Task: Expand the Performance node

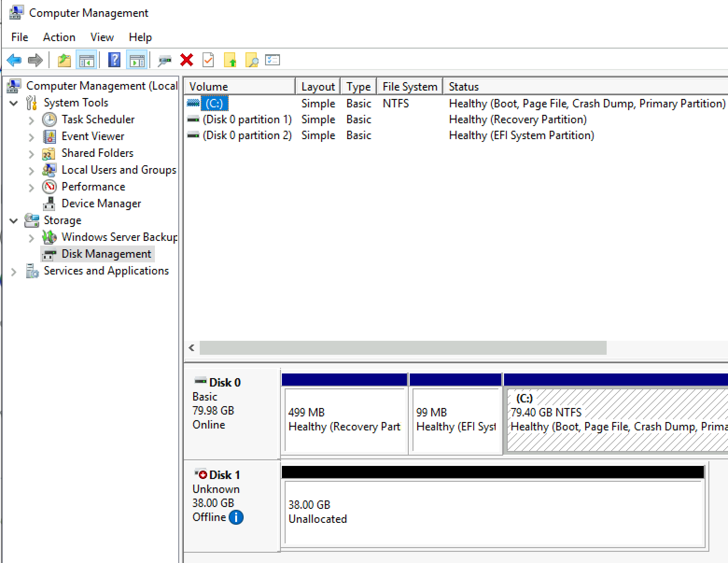Action: point(31,188)
